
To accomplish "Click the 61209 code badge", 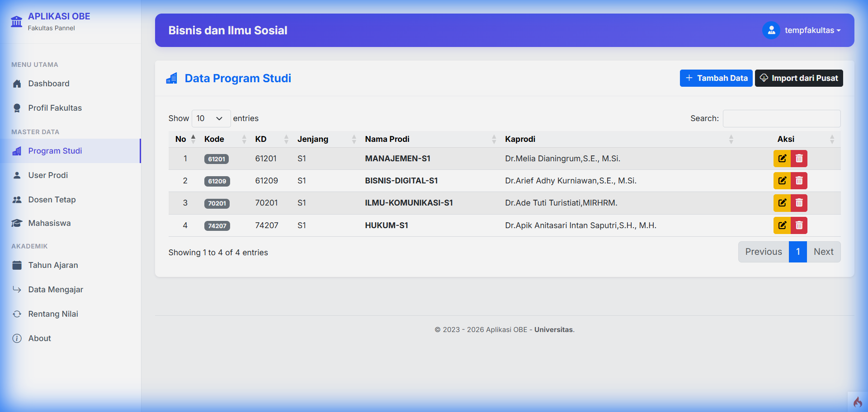I will click(x=217, y=181).
